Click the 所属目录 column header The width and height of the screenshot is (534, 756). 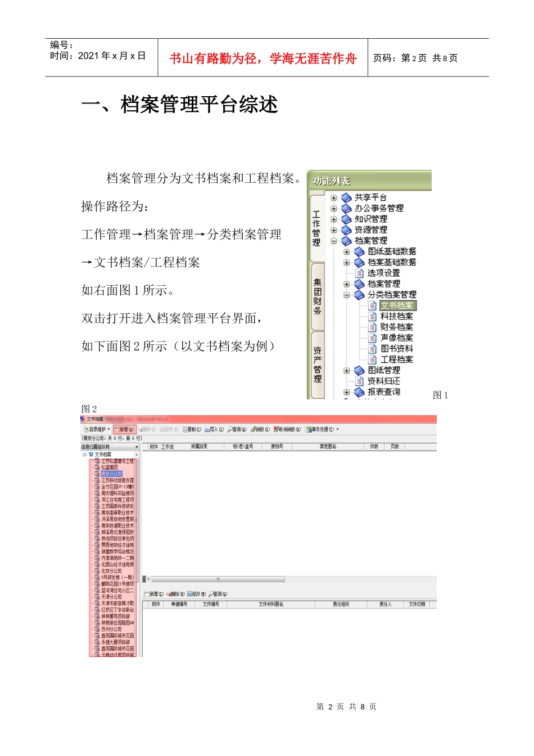click(x=200, y=447)
